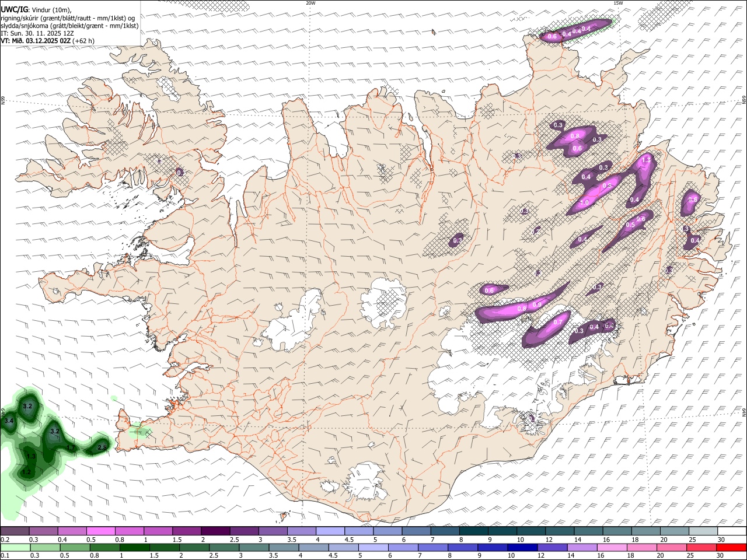Pick the pinkish-red 25 mm rain-scale swatch
The image size is (747, 560).
(702, 547)
